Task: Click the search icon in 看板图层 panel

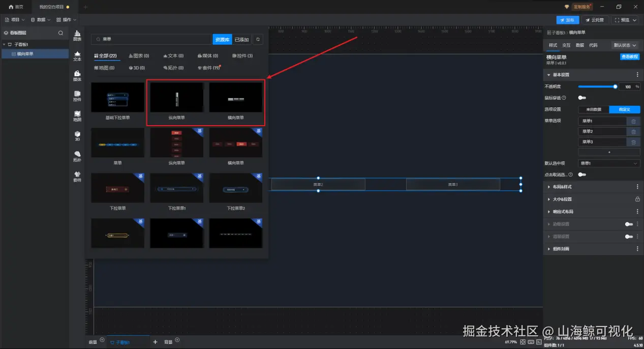Action: click(x=61, y=33)
